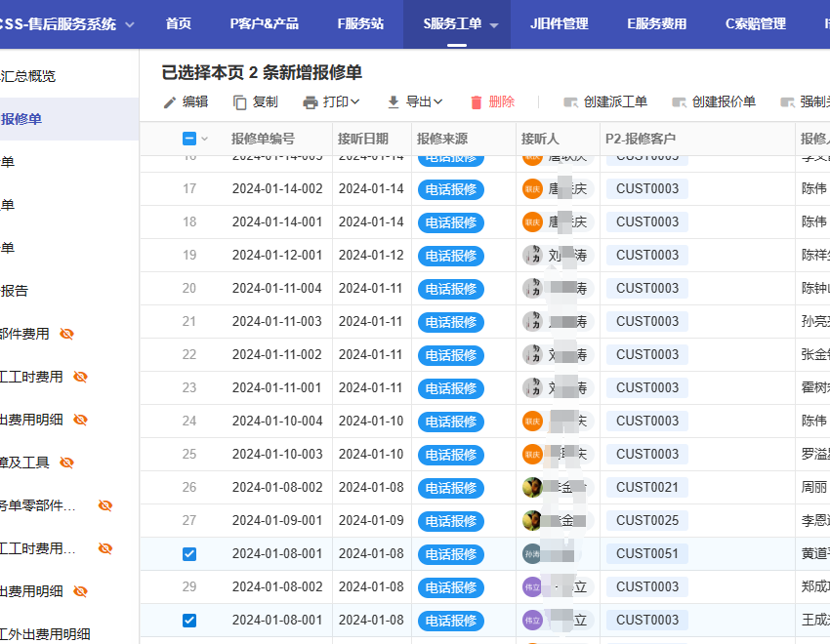
Task: Open the 汇总概览 sidebar item
Action: [x=29, y=76]
